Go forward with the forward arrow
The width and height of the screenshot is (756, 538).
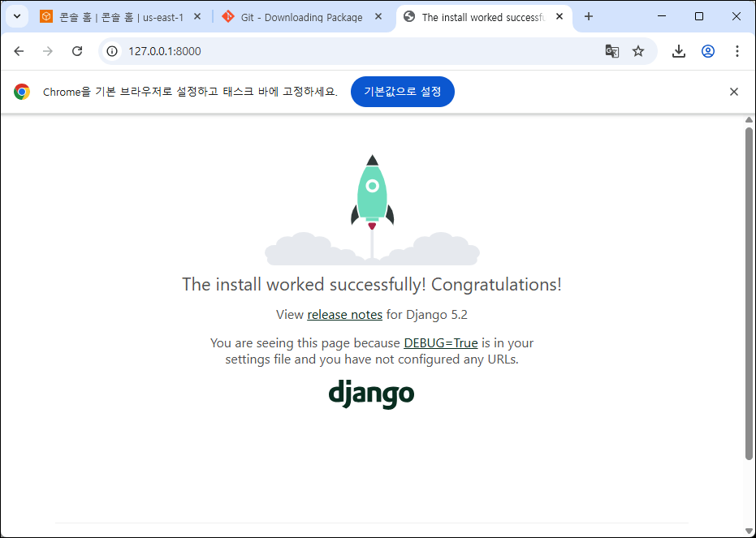tap(48, 51)
